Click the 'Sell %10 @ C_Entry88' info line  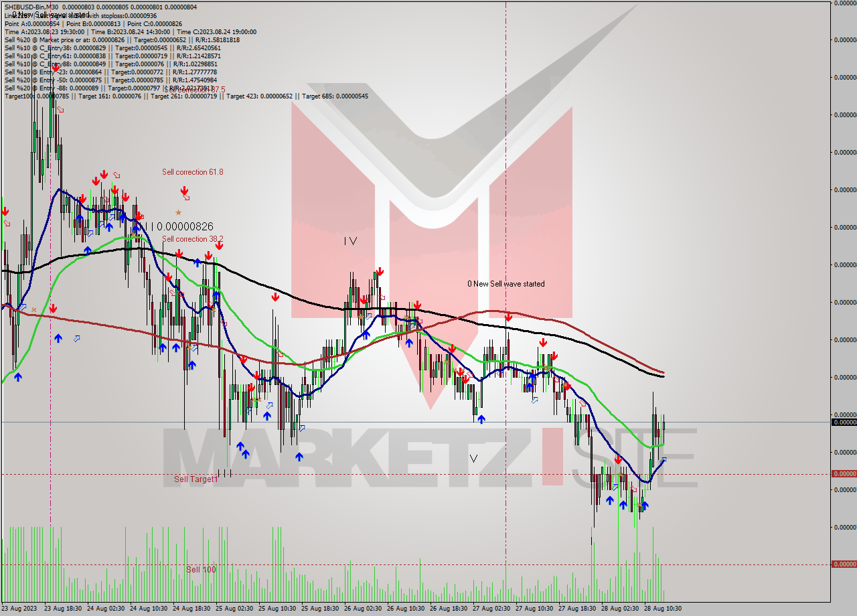110,64
